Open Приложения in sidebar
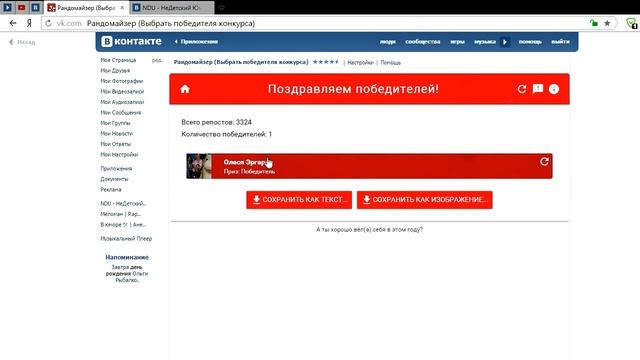Viewport: 640px width, 360px height. point(116,169)
